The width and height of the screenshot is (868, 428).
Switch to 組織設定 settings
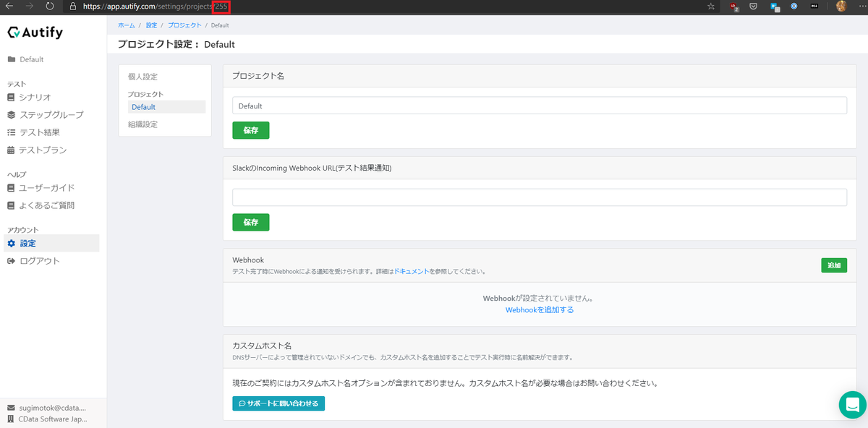[x=143, y=124]
